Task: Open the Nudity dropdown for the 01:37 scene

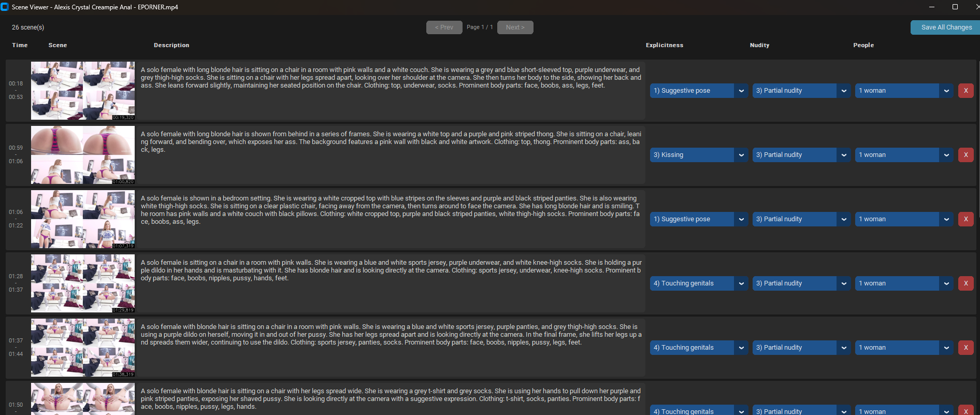Action: pyautogui.click(x=801, y=348)
